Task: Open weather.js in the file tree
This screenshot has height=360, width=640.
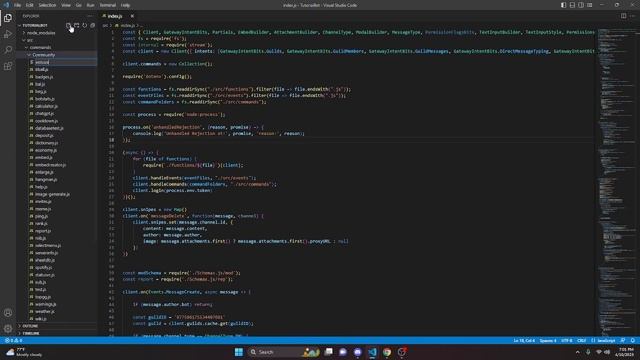Action: point(44,311)
